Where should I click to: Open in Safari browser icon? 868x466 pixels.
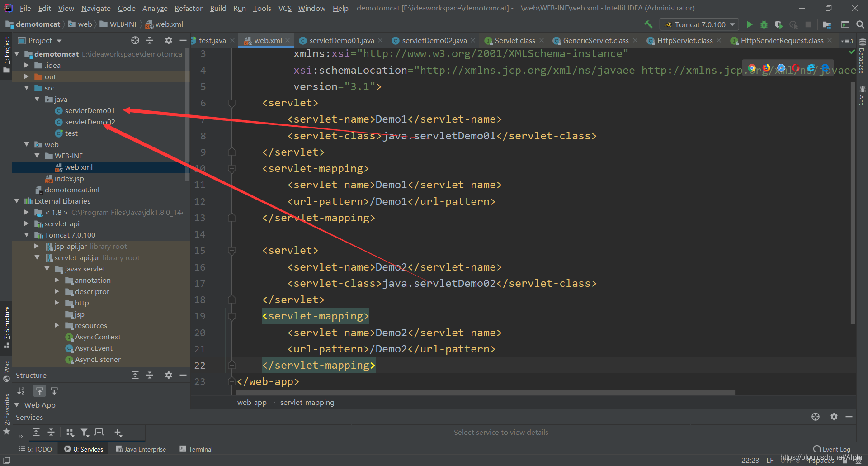click(x=781, y=68)
